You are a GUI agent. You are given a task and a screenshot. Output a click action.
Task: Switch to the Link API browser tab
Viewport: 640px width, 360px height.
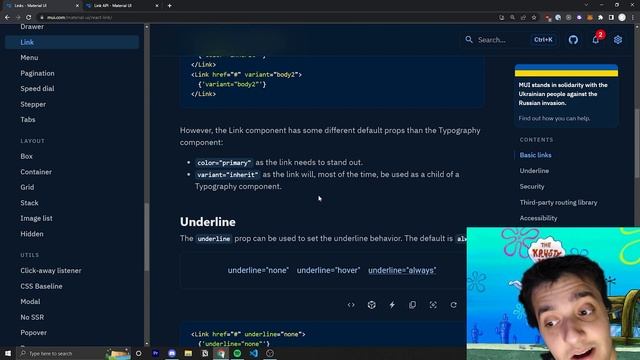pyautogui.click(x=121, y=6)
